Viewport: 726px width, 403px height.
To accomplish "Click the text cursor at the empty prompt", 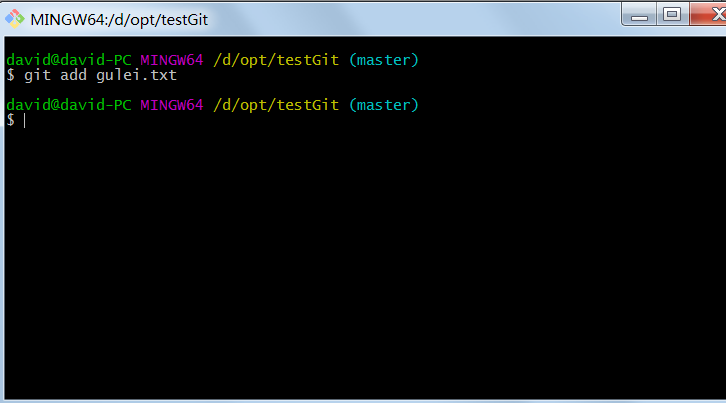I will [x=24, y=120].
